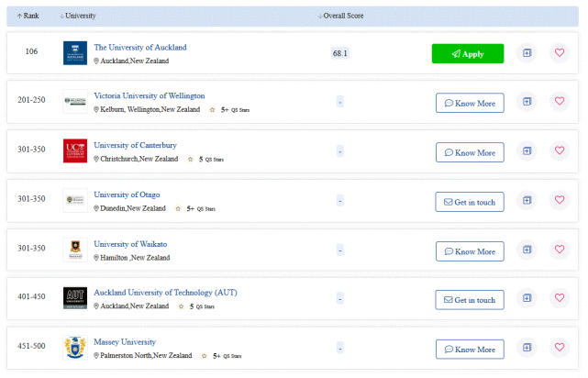588x378 pixels.
Task: Click Know More for Victoria University
Action: click(470, 103)
